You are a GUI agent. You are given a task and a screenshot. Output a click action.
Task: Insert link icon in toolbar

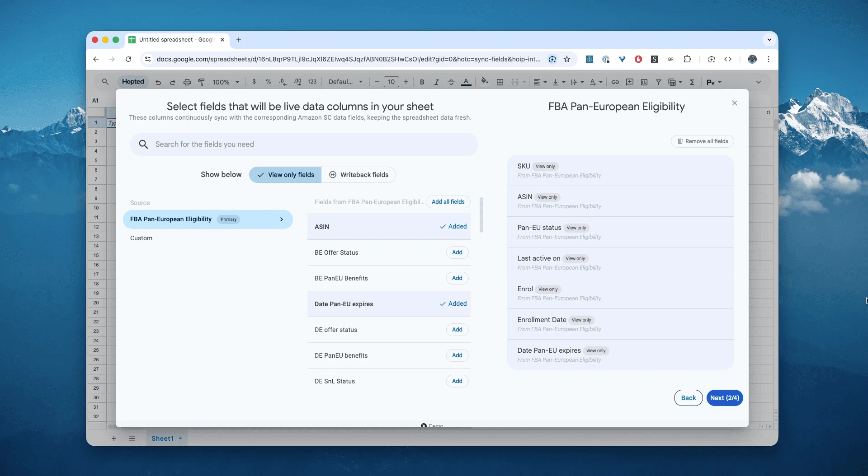(x=615, y=82)
